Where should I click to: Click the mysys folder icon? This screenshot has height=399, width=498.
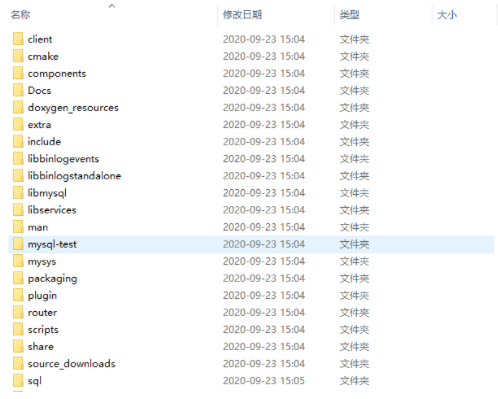click(18, 261)
